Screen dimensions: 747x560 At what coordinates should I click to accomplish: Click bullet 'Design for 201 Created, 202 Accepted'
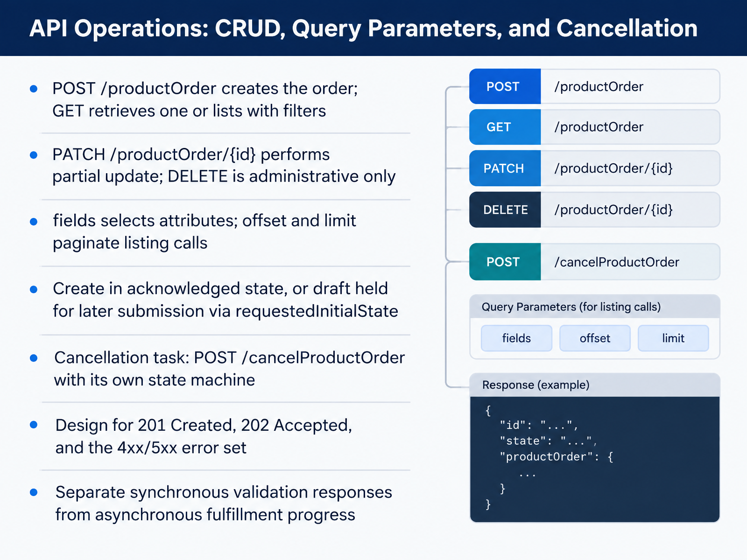pos(204,425)
